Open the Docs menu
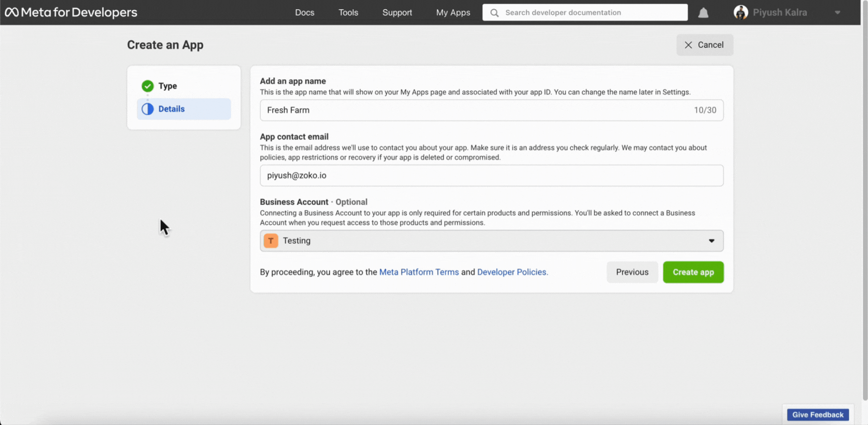 point(305,13)
